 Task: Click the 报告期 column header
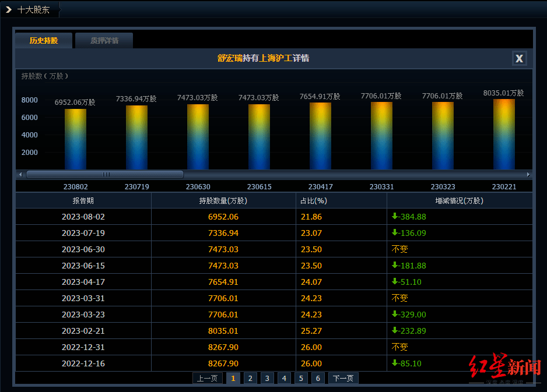(83, 201)
